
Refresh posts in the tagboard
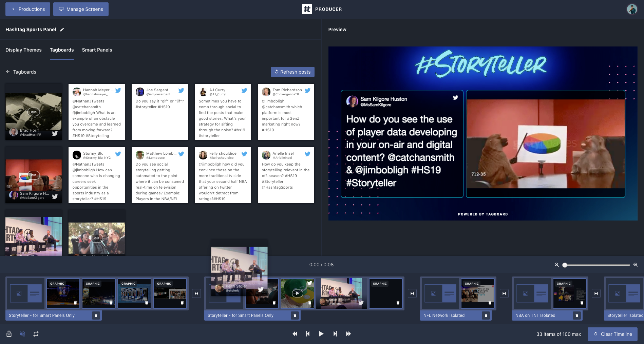pos(292,72)
